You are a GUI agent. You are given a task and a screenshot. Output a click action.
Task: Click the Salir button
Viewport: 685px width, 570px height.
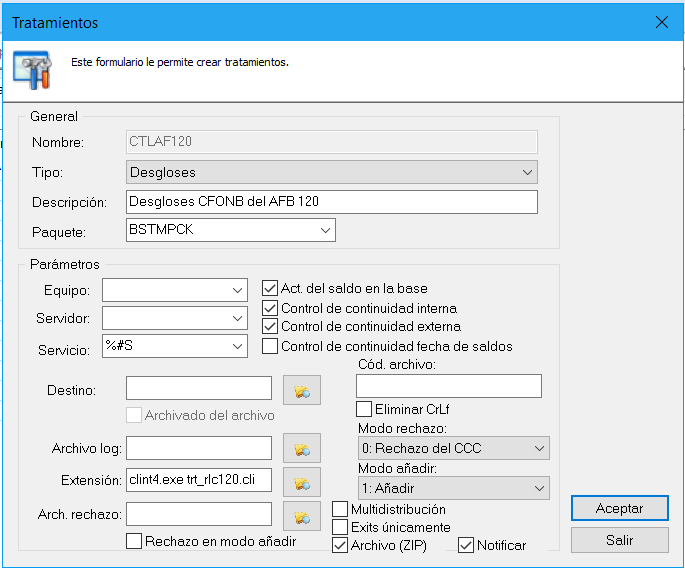619,540
